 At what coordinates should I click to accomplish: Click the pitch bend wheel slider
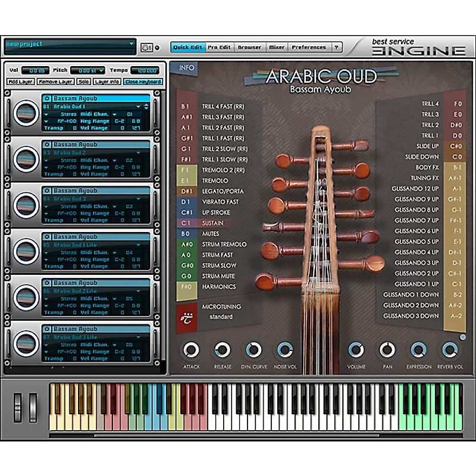(17, 408)
